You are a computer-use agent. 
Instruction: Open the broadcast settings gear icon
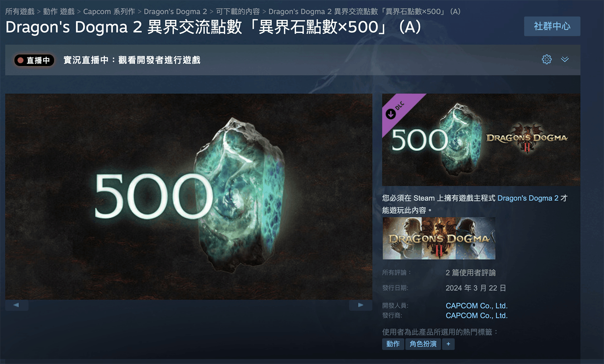[x=546, y=60]
